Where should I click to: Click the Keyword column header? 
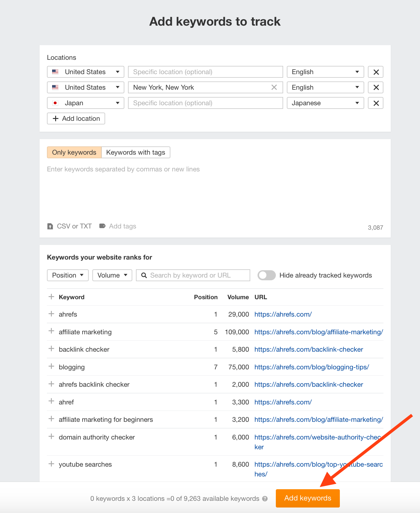pos(72,297)
